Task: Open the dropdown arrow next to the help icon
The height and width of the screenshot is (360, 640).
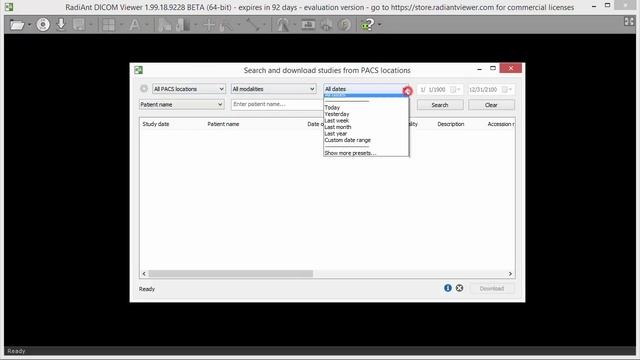Action: pos(380,25)
